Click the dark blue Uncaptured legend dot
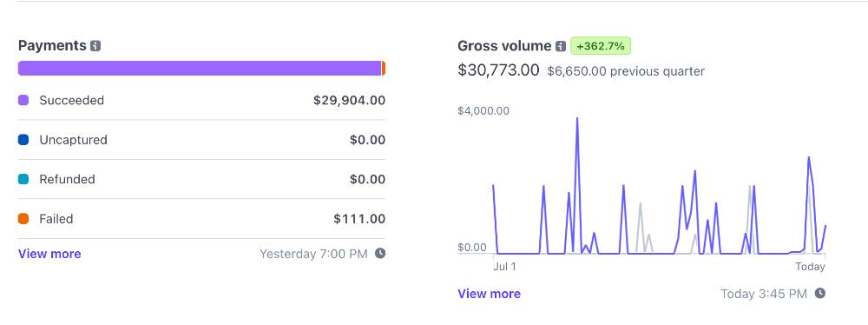Image resolution: width=868 pixels, height=325 pixels. coord(23,140)
